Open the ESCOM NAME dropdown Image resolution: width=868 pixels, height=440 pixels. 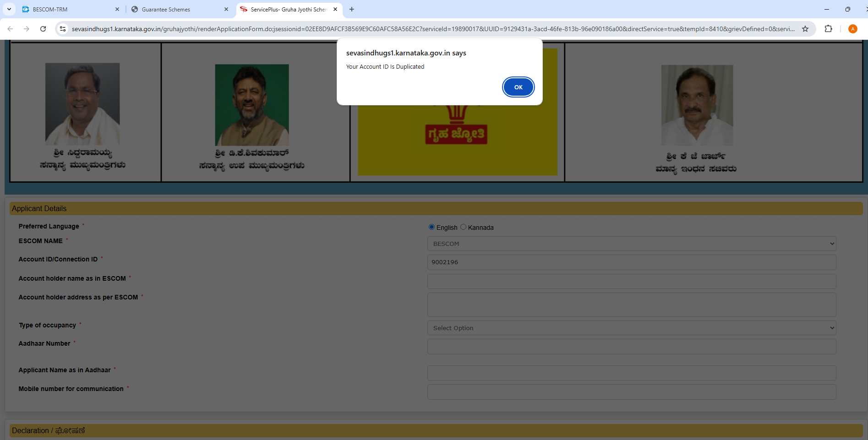632,244
